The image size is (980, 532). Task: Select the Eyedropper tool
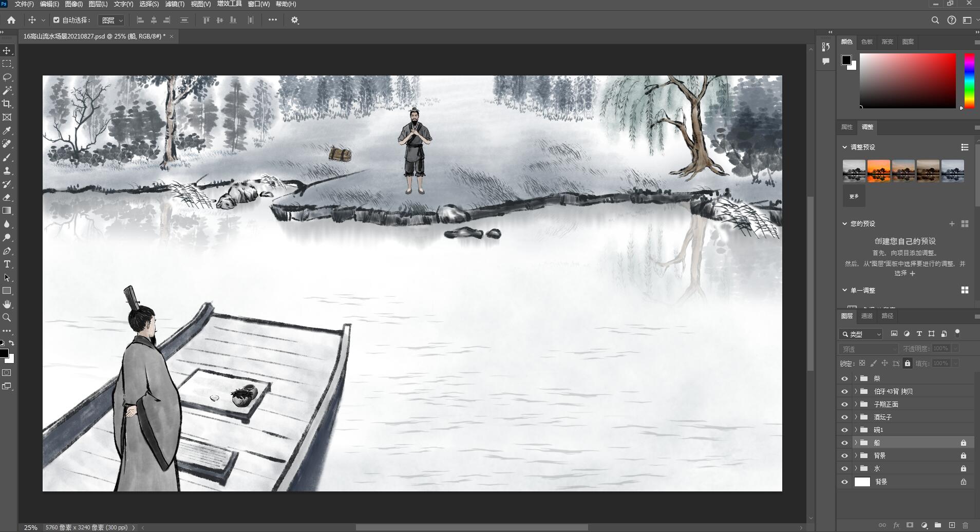coord(7,130)
